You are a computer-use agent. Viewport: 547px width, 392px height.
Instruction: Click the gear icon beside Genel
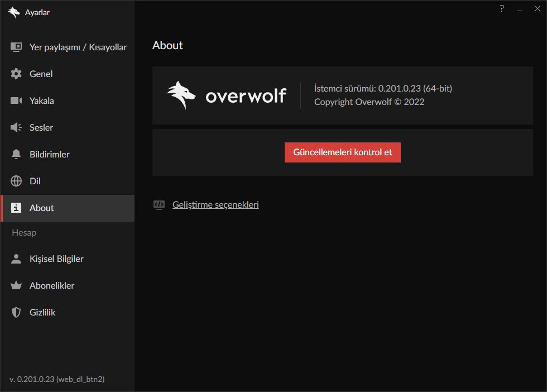click(16, 74)
